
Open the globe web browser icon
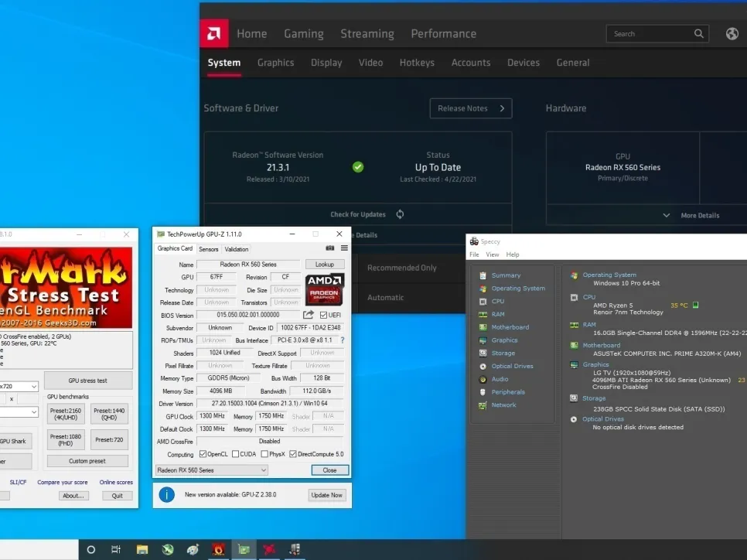coord(732,33)
